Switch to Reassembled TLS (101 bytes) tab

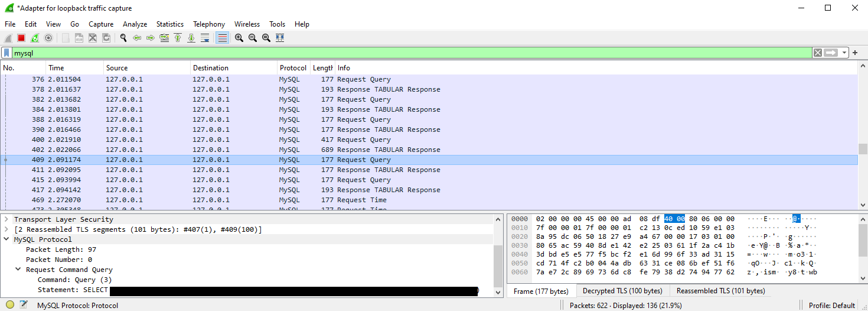[x=720, y=291]
